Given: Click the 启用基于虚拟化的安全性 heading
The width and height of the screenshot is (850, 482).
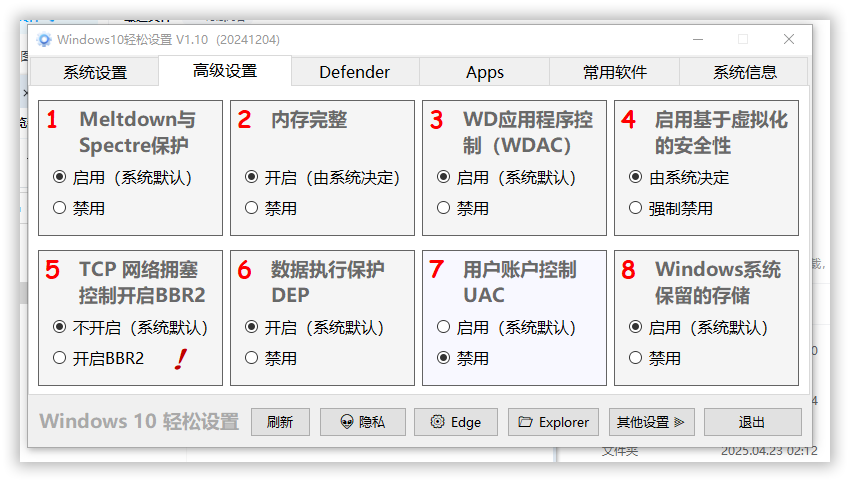Looking at the screenshot, I should (x=721, y=132).
